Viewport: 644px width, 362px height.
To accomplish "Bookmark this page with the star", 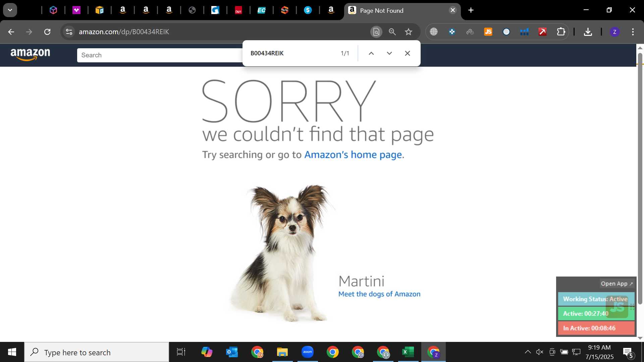I will (x=409, y=32).
